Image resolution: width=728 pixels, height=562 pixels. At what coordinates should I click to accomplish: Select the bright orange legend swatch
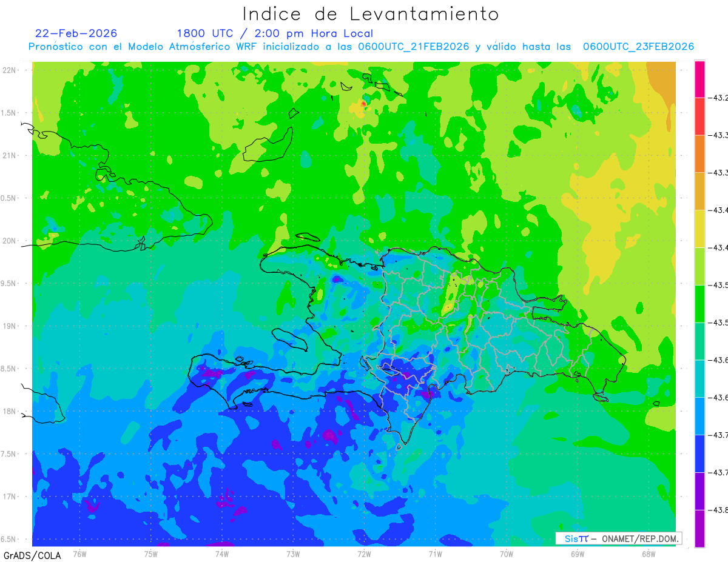tap(699, 154)
